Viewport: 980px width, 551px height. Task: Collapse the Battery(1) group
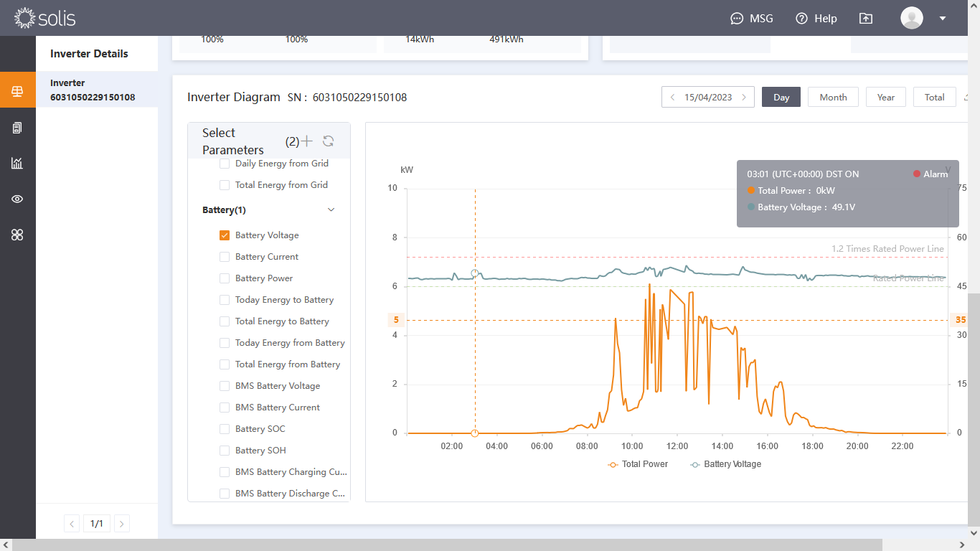tap(331, 210)
